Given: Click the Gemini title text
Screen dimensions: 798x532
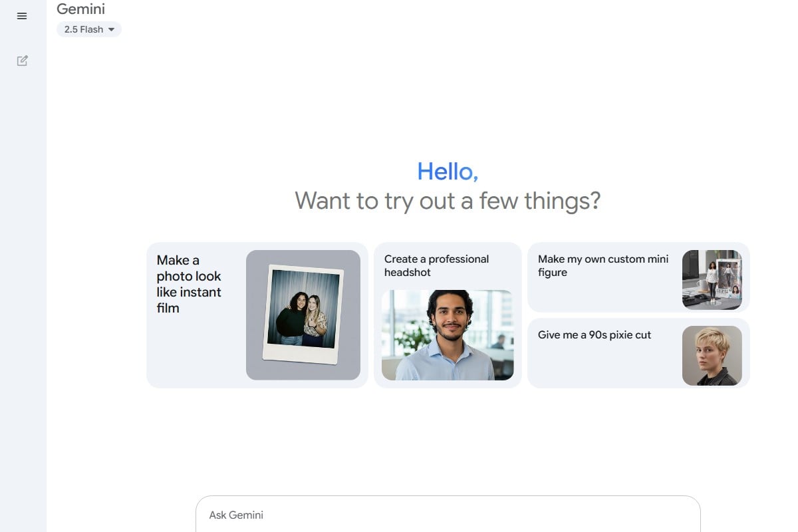Looking at the screenshot, I should point(80,9).
